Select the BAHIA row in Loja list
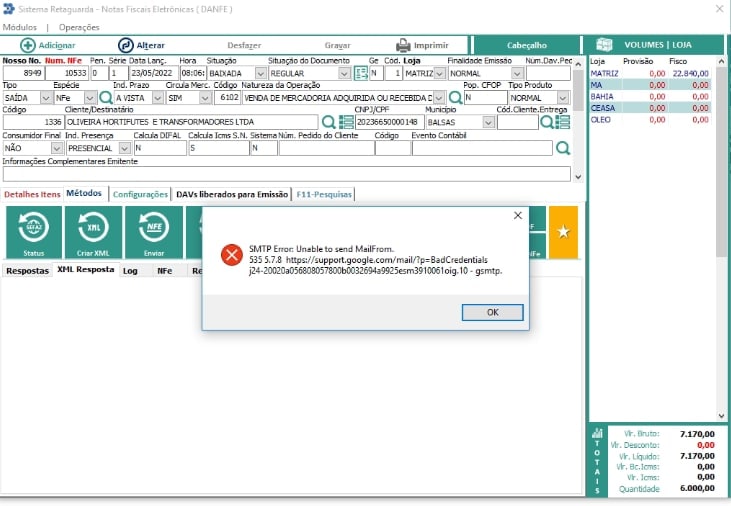 650,97
